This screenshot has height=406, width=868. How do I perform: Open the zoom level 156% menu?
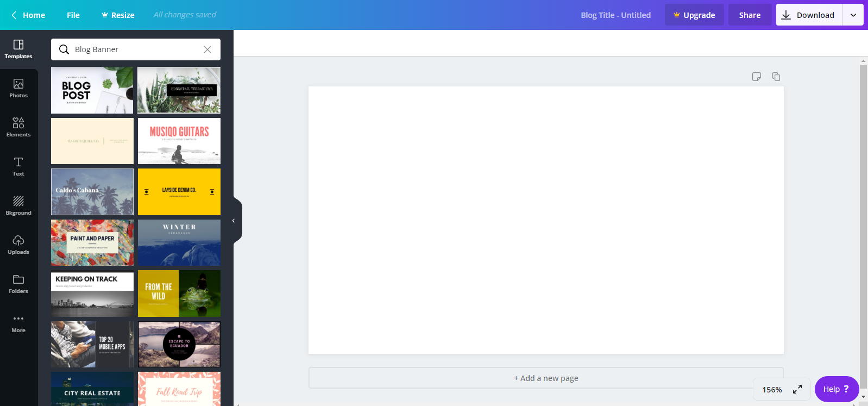click(772, 389)
